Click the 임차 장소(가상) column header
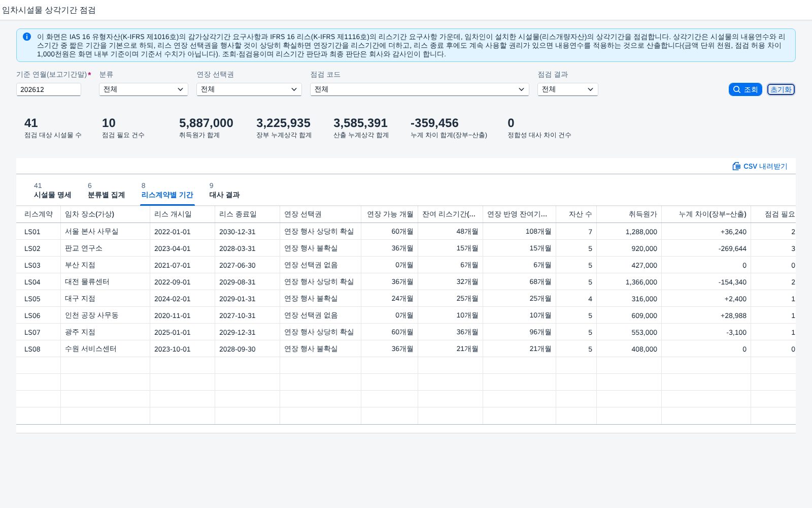Viewport: 812px width, 508px height. coord(105,214)
